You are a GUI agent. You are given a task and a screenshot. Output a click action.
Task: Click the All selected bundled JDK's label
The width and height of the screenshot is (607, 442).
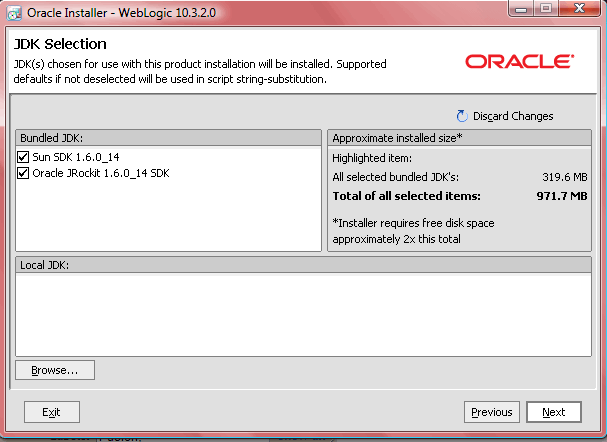coord(396,177)
